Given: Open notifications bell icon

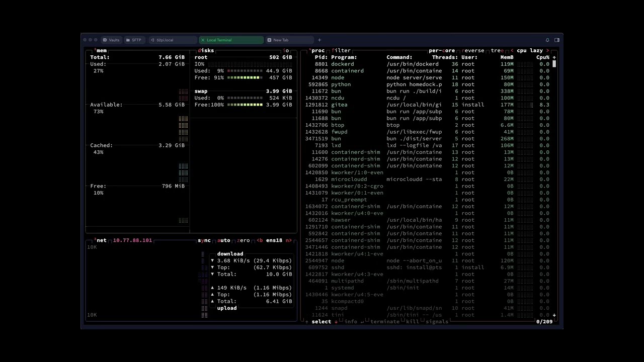Looking at the screenshot, I should click(x=547, y=40).
